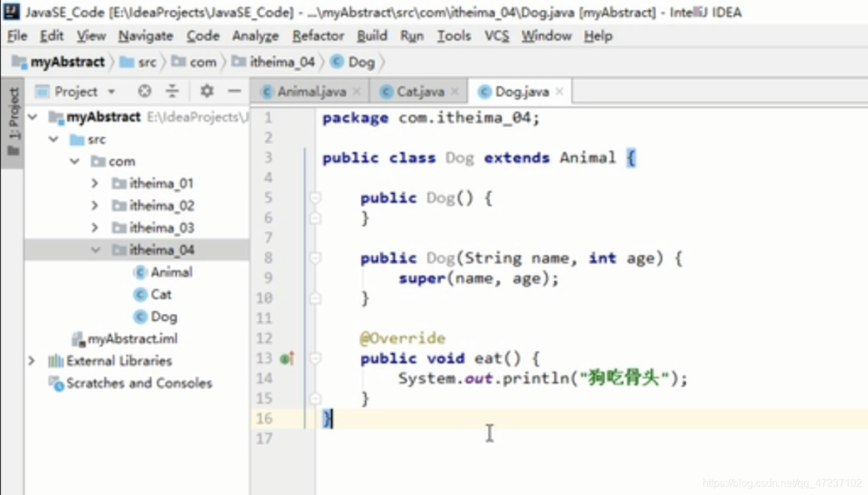868x495 pixels.
Task: Click the Animal.java tab file icon
Action: (267, 92)
